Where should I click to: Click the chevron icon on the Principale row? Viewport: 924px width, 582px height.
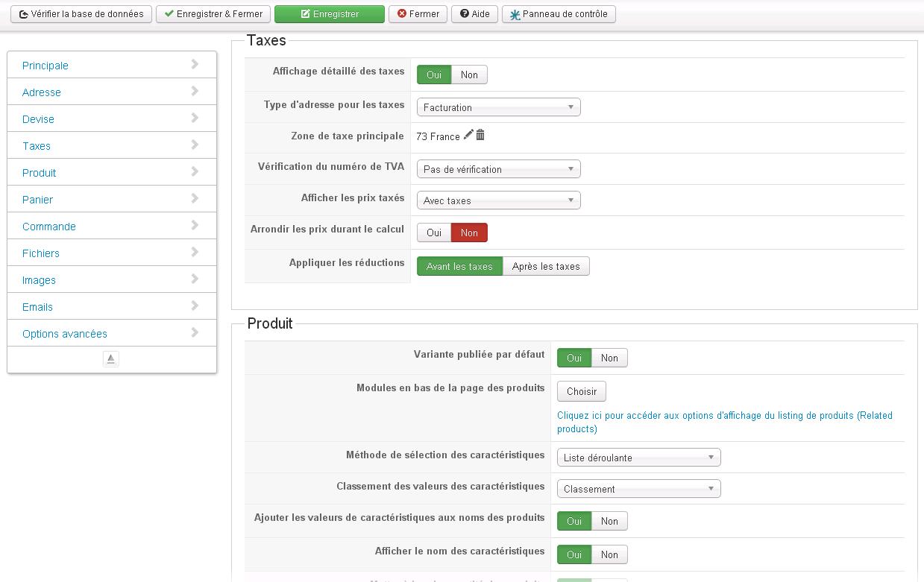(195, 65)
